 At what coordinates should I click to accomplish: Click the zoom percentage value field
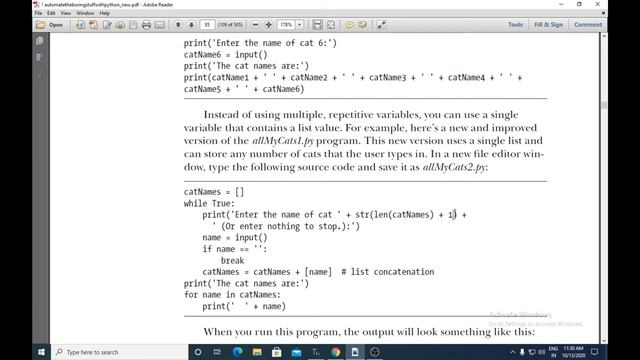286,25
